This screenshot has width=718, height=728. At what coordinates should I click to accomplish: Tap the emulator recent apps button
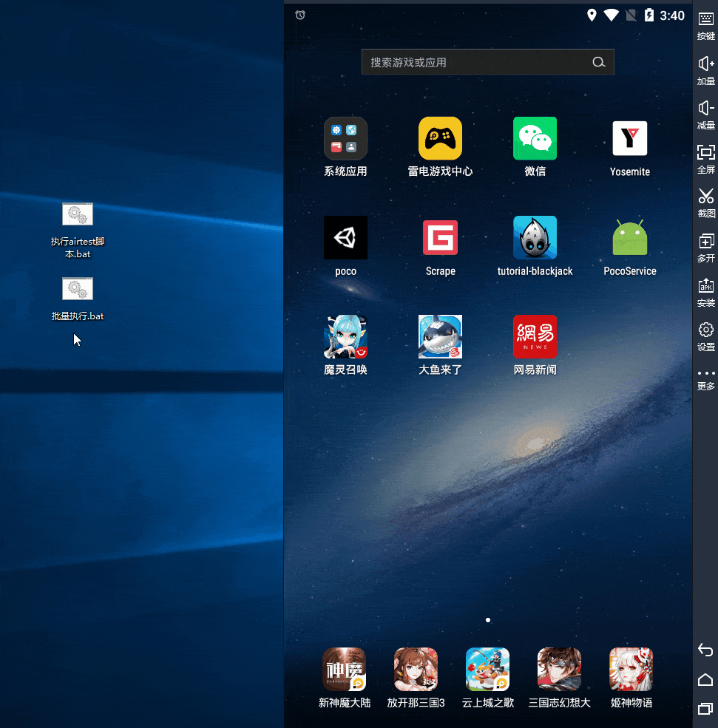pyautogui.click(x=705, y=709)
